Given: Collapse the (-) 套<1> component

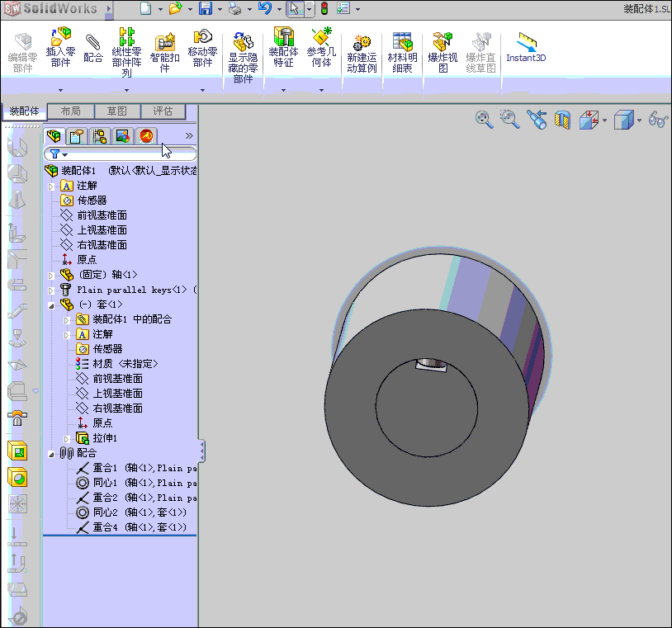Looking at the screenshot, I should pos(51,306).
